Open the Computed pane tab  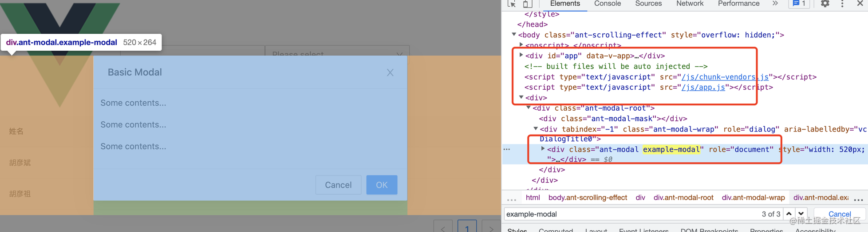(x=556, y=229)
